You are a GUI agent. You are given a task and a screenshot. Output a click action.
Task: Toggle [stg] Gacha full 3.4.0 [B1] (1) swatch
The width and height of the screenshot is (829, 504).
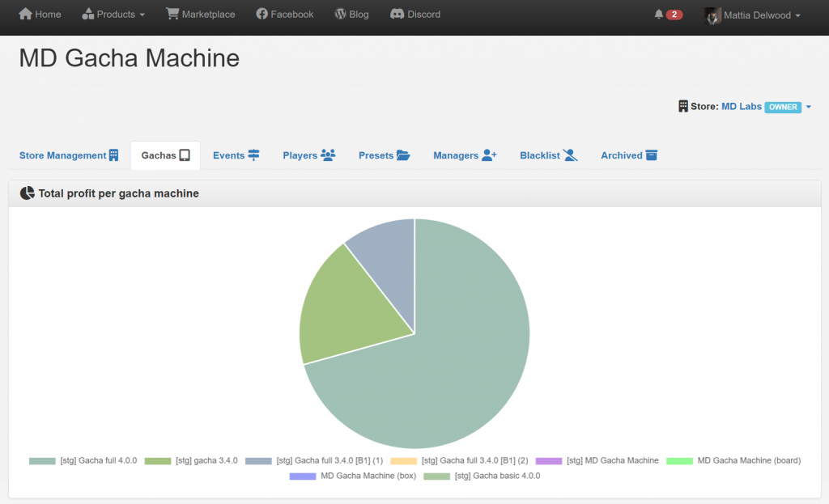click(x=258, y=461)
